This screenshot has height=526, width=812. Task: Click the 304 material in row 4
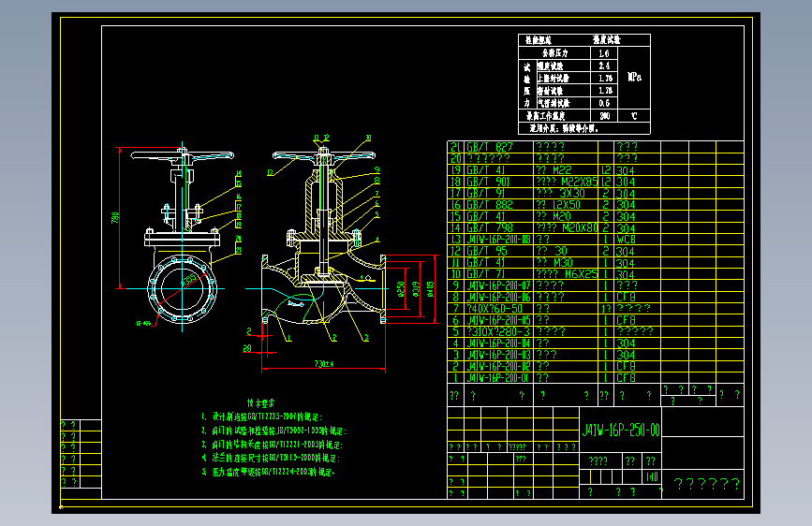[625, 343]
